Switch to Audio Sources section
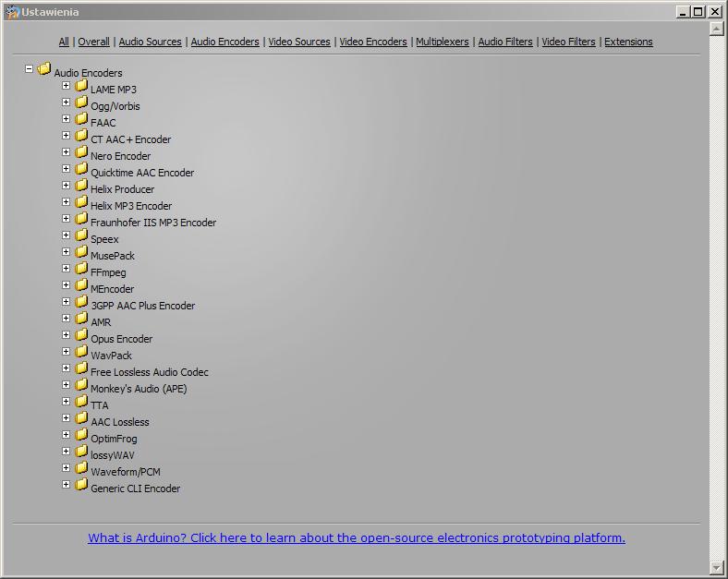The height and width of the screenshot is (579, 728). tap(150, 42)
